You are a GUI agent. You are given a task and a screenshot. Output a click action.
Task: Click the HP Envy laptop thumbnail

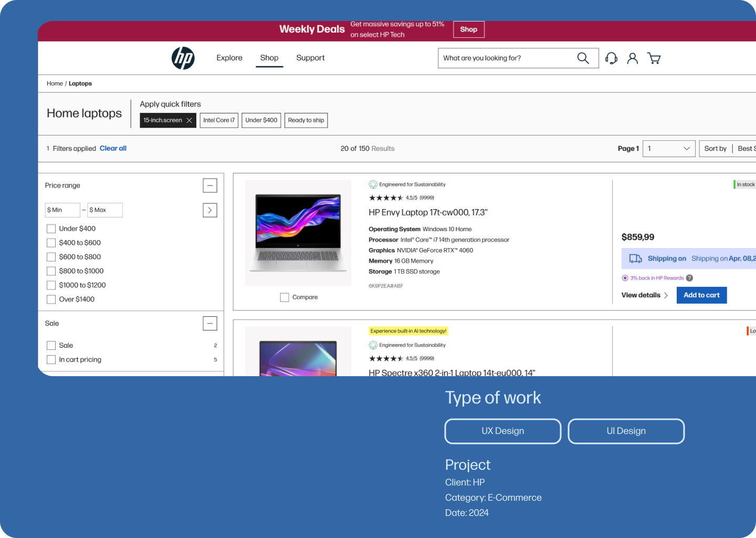298,233
